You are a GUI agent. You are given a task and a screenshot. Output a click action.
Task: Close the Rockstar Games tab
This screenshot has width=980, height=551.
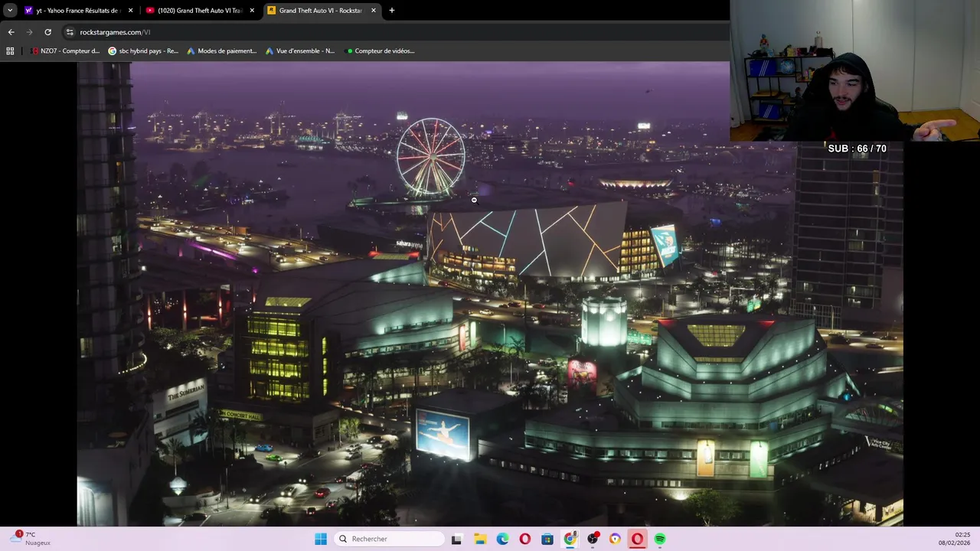pyautogui.click(x=374, y=11)
